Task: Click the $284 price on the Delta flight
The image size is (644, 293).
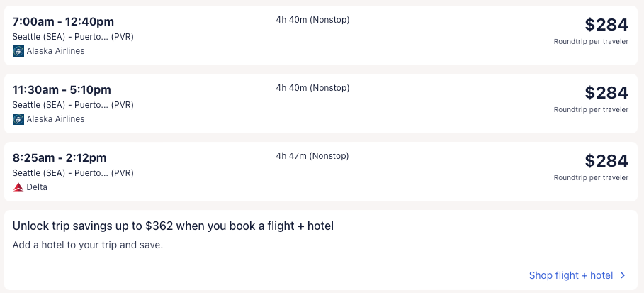Action: tap(606, 161)
